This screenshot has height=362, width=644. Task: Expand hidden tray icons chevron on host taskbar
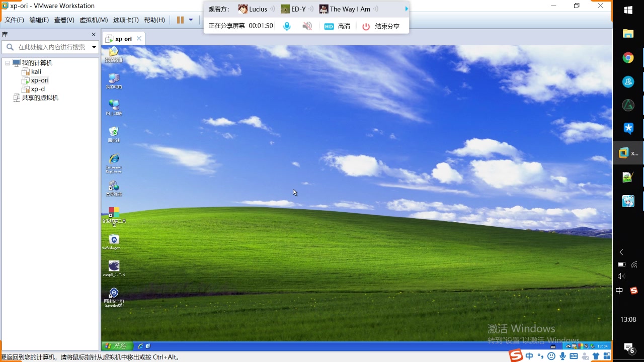tap(621, 252)
